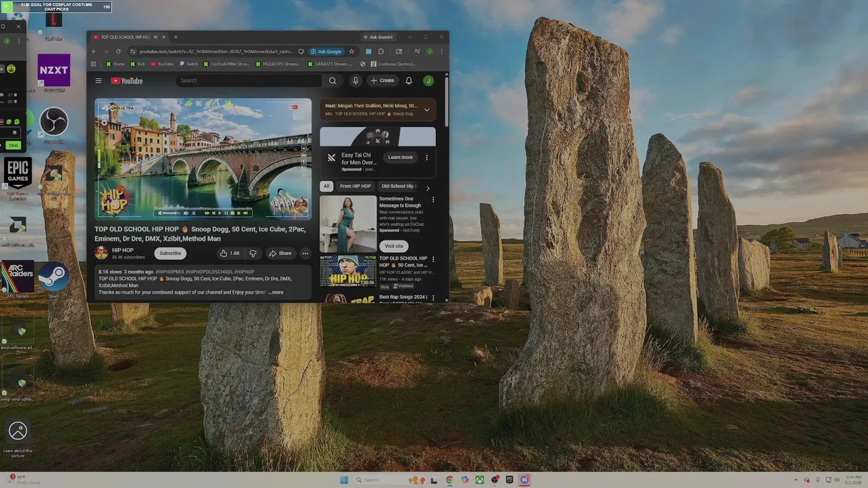The width and height of the screenshot is (868, 488).
Task: Open a new Chrome tab
Action: 176,37
